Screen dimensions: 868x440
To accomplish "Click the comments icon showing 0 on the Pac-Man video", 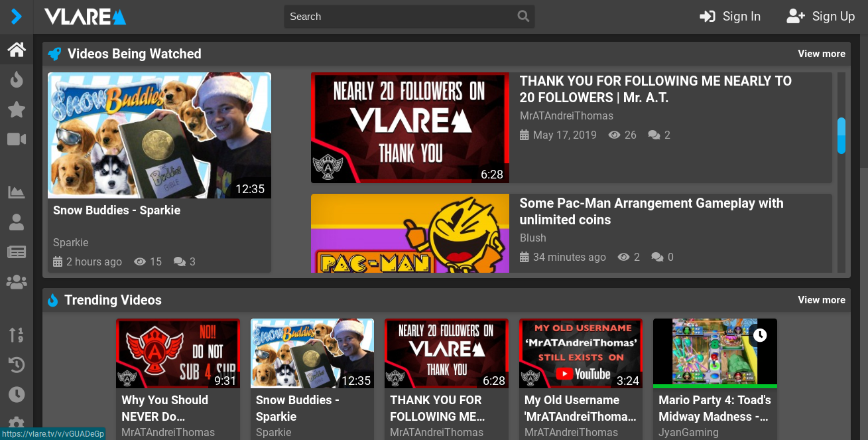I will point(657,257).
